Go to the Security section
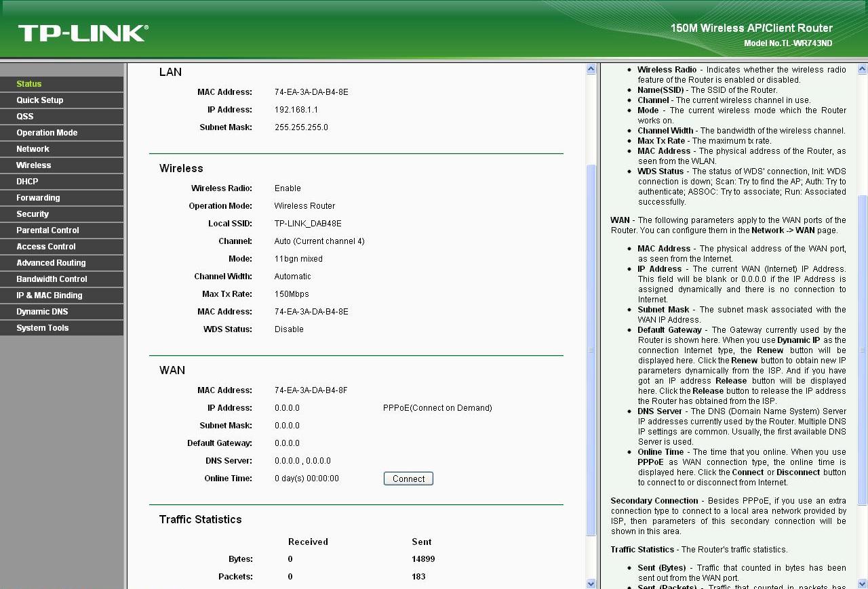The width and height of the screenshot is (868, 589). tap(62, 214)
